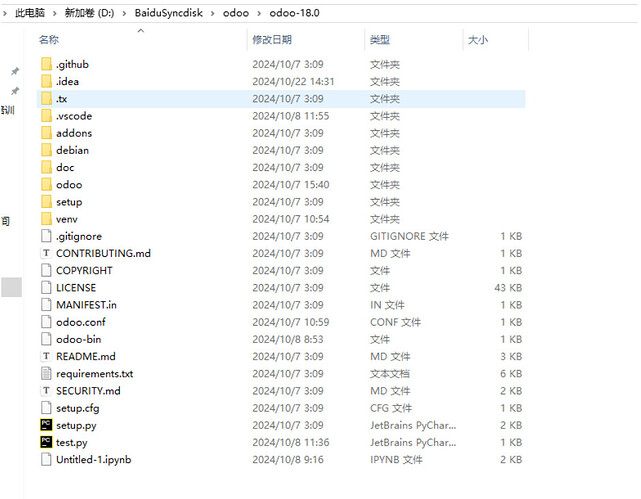This screenshot has height=499, width=641.
Task: Sort by the 名称 column header
Action: tap(49, 40)
